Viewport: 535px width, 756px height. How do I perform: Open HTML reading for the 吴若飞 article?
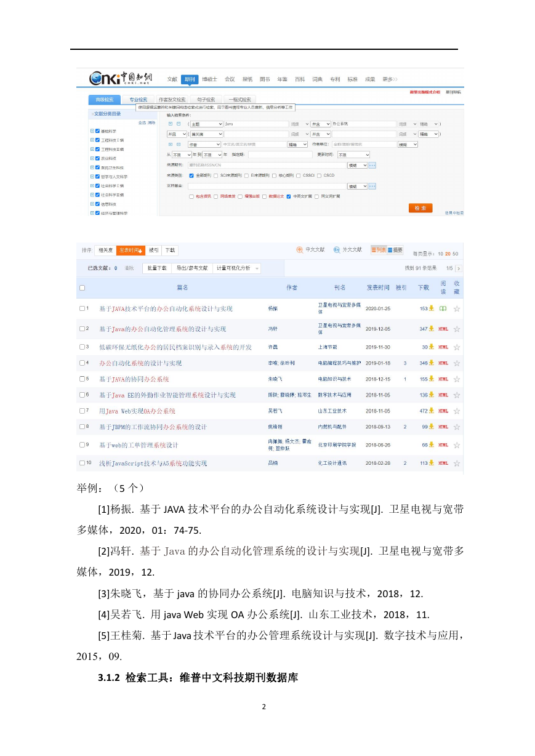pyautogui.click(x=443, y=411)
